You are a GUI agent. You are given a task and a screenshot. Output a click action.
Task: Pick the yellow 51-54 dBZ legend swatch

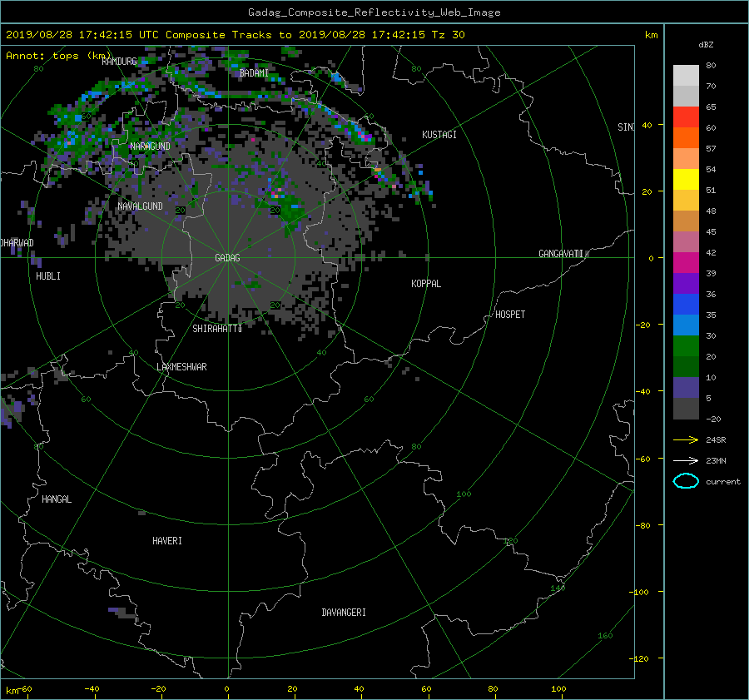click(686, 180)
